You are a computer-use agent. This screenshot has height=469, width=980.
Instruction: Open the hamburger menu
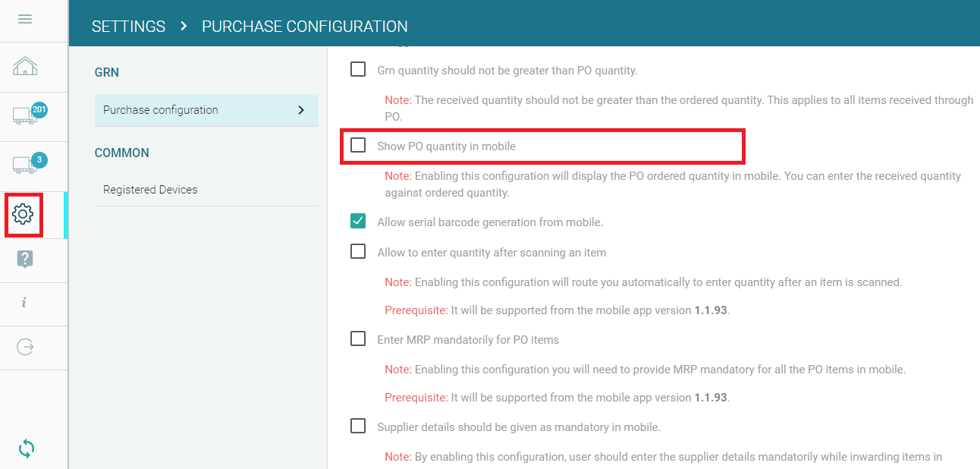[x=25, y=19]
